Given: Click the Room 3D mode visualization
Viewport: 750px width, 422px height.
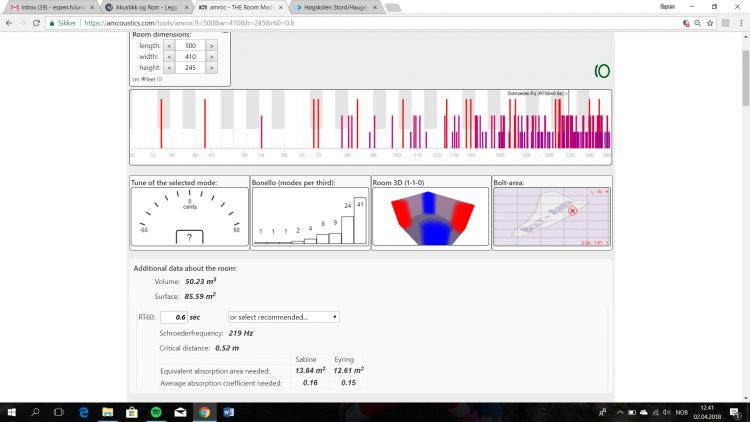Looking at the screenshot, I should pos(430,217).
